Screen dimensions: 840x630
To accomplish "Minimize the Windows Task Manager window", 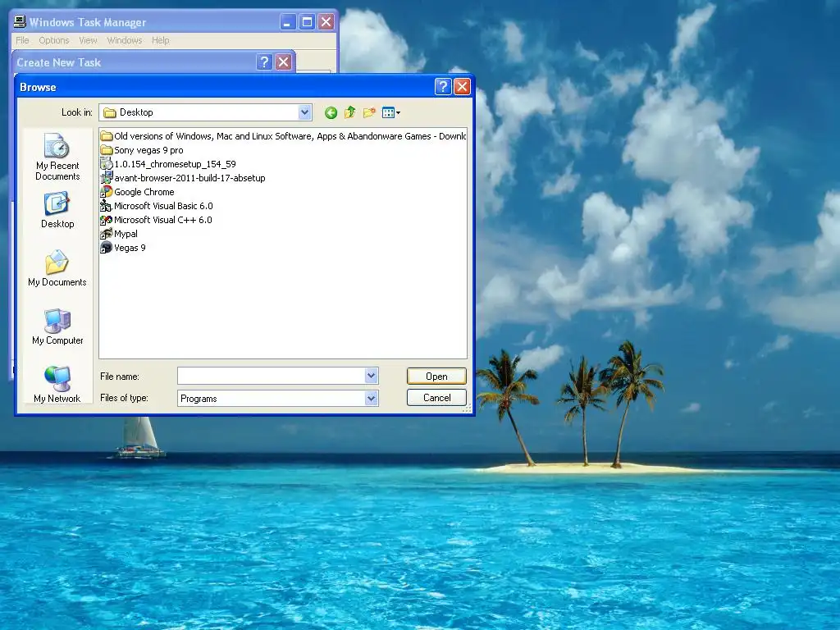I will click(288, 22).
